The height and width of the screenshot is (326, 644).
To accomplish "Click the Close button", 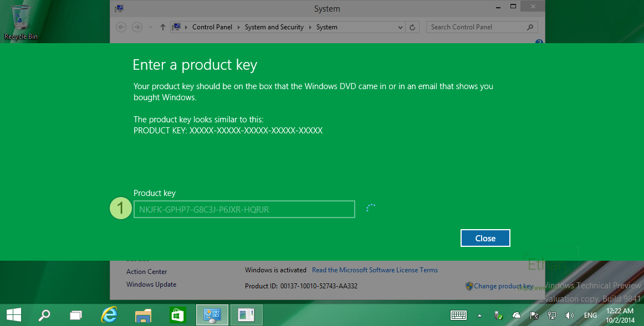I will click(x=485, y=237).
